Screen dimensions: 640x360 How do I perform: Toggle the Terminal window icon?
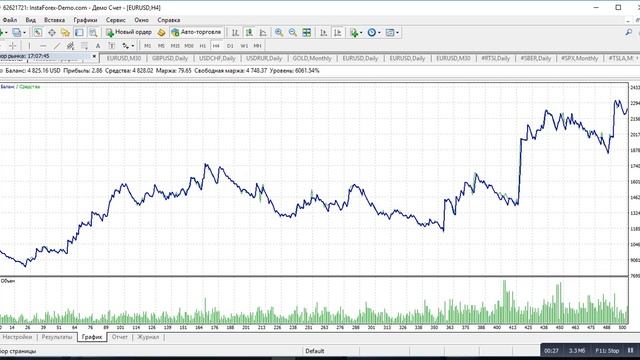[79, 32]
